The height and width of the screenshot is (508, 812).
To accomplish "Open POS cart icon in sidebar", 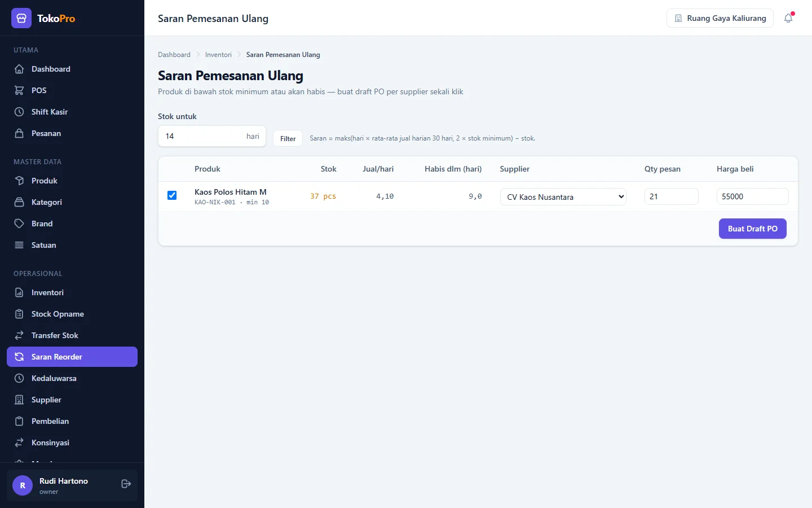I will pos(19,90).
